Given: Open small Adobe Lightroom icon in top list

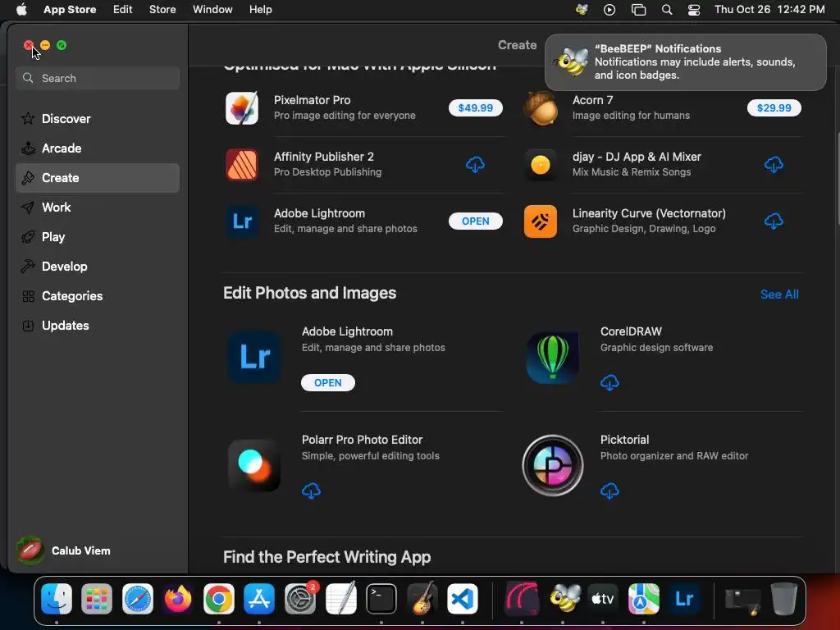Looking at the screenshot, I should (x=242, y=221).
